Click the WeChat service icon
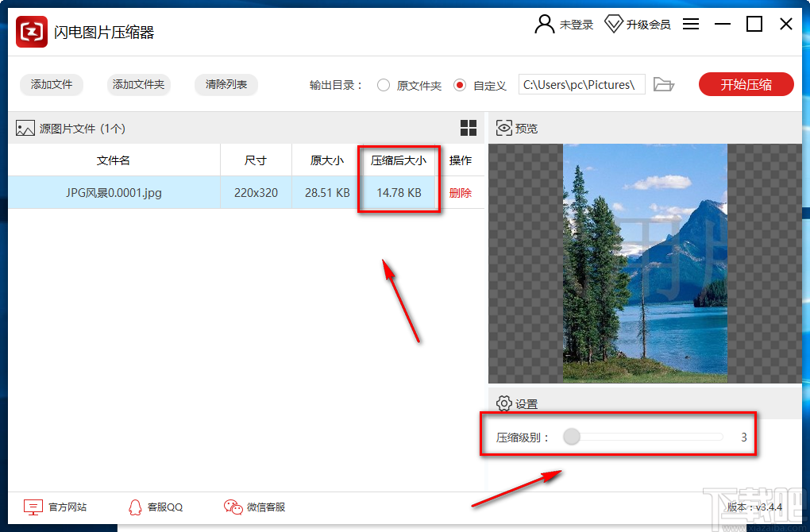Screen dimensions: 810x532 (x=233, y=507)
